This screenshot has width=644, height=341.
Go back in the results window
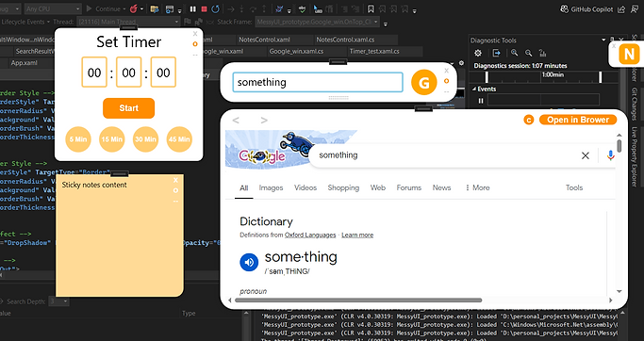(236, 121)
